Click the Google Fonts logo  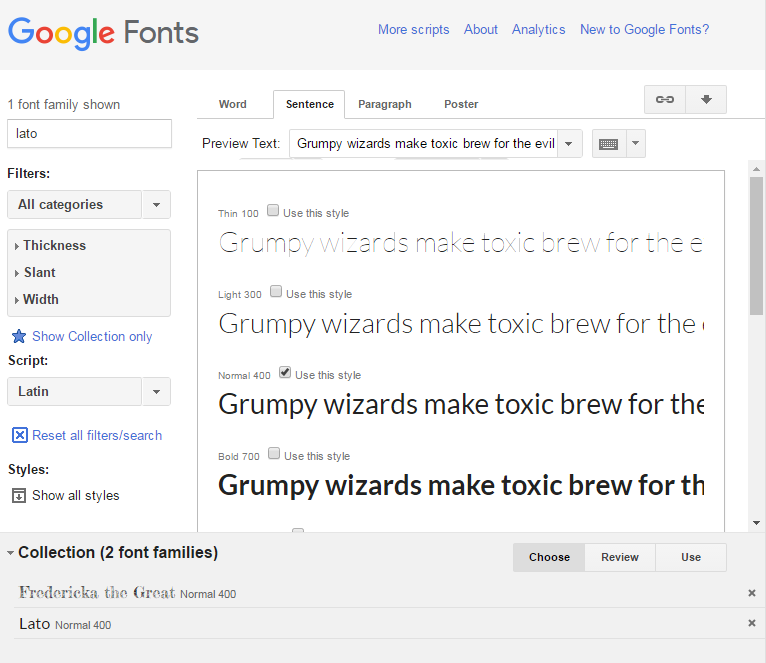point(104,33)
